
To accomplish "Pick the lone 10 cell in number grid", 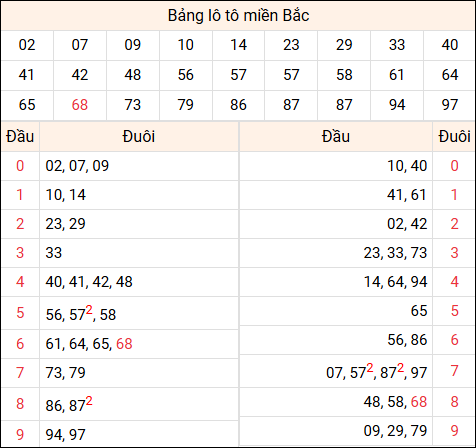I will pos(186,45).
